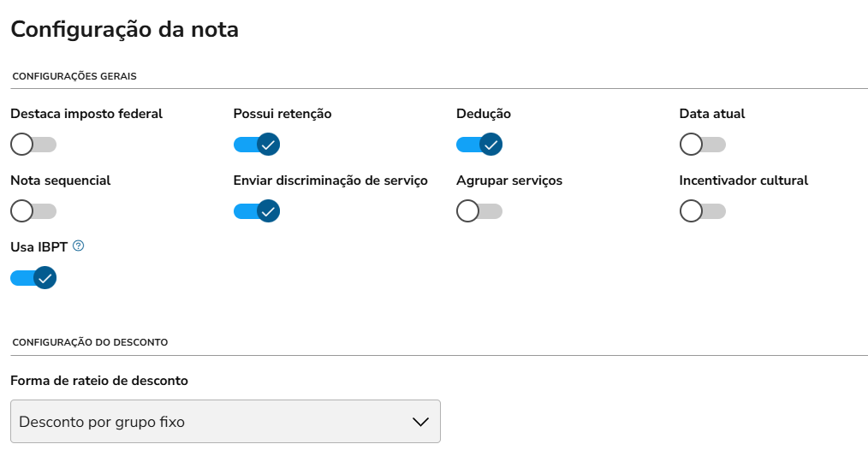
Task: Click the dropdown chevron arrow for discount rateio
Action: tap(419, 422)
